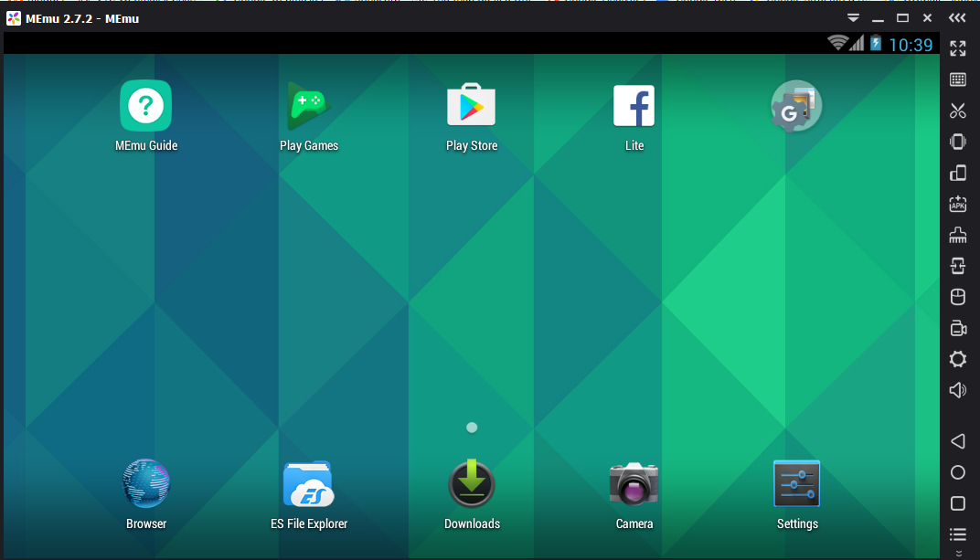
Task: Tap the Android Back triangle button
Action: click(x=957, y=441)
